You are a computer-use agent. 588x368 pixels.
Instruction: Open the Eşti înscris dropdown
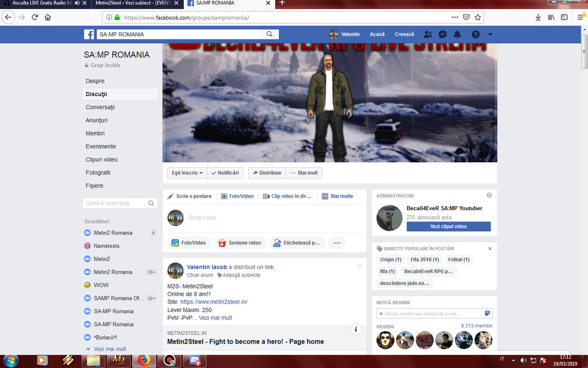pyautogui.click(x=187, y=172)
